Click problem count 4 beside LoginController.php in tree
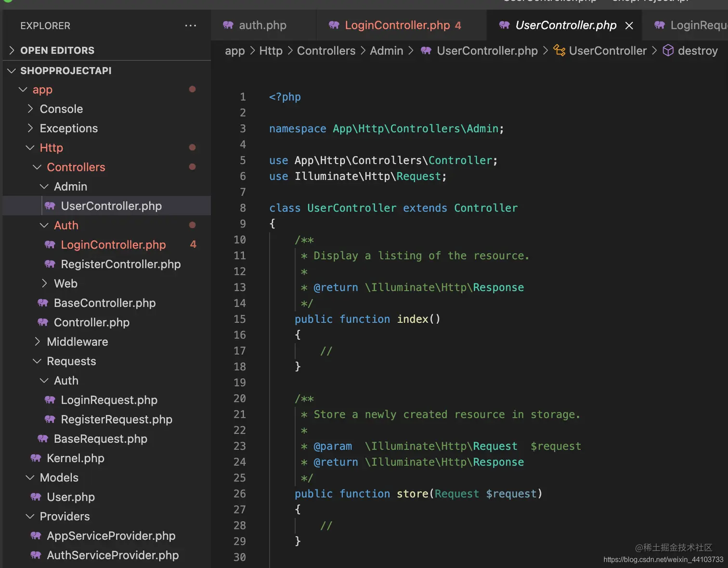The image size is (728, 568). coord(193,245)
